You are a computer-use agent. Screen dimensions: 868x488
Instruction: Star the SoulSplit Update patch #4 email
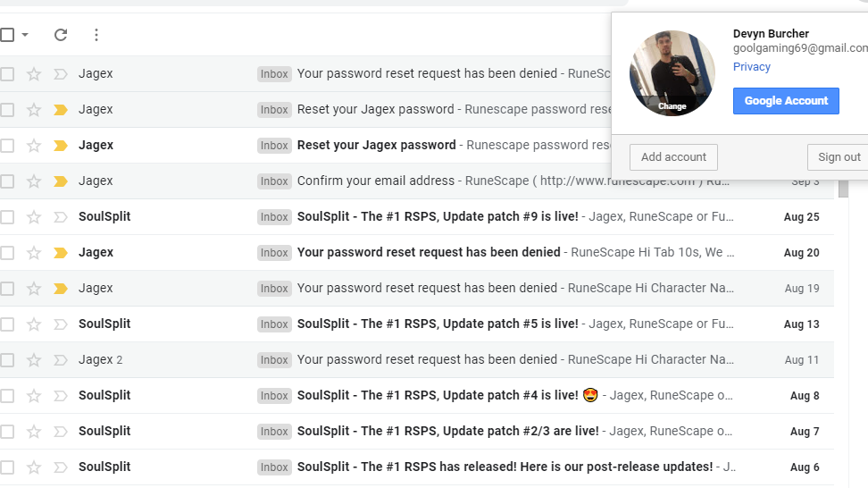click(34, 396)
